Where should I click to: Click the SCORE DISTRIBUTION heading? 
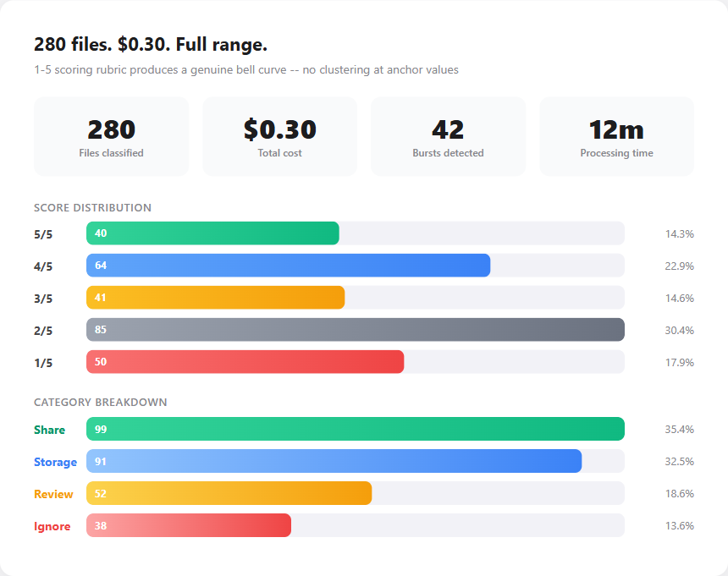pos(92,207)
